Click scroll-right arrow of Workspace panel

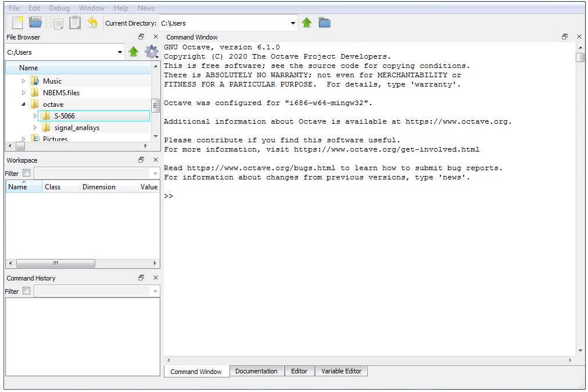coord(155,264)
